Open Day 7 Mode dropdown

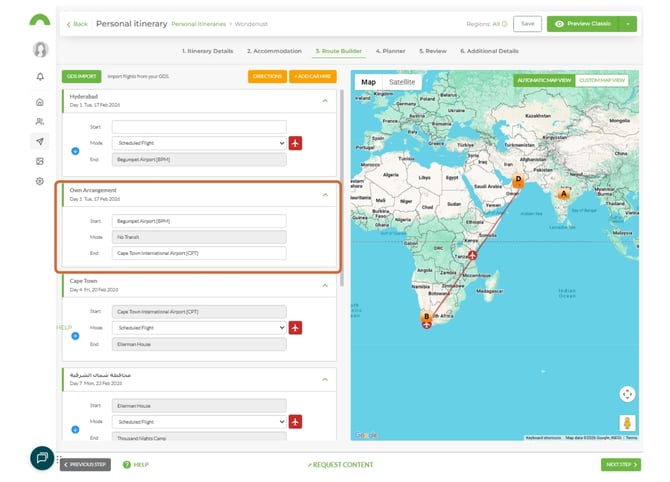tap(199, 422)
